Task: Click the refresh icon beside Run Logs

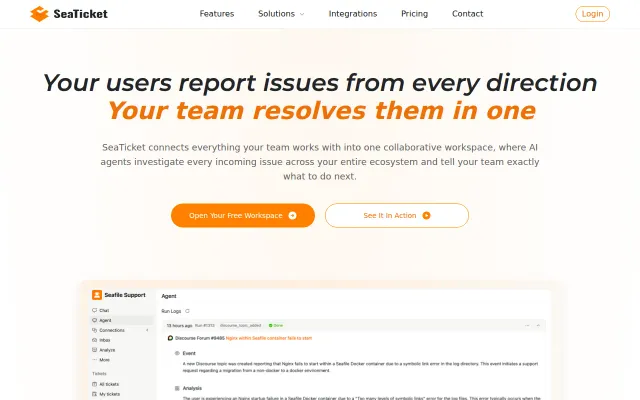Action: (187, 311)
